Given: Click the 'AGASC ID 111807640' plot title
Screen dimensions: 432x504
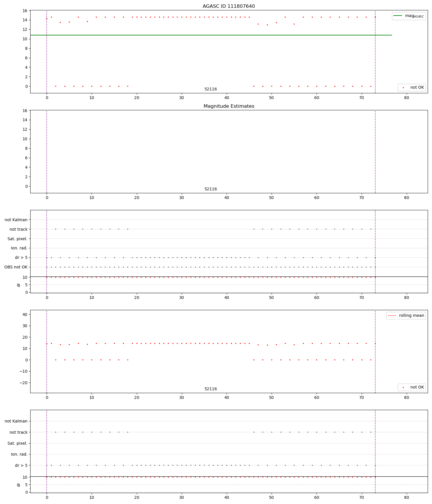Looking at the screenshot, I should (229, 6).
